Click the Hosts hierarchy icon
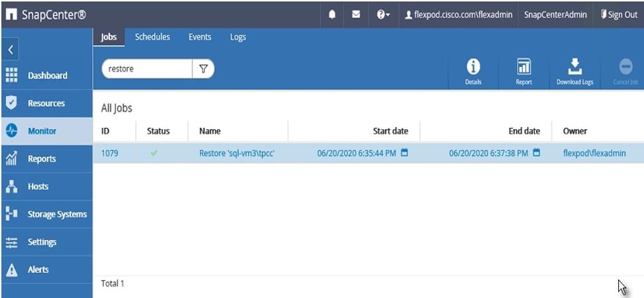This screenshot has width=644, height=298. coord(11,186)
